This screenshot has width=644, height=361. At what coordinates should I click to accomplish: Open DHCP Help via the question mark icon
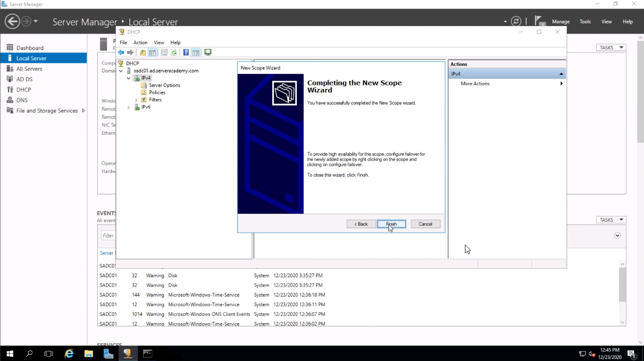pyautogui.click(x=186, y=52)
